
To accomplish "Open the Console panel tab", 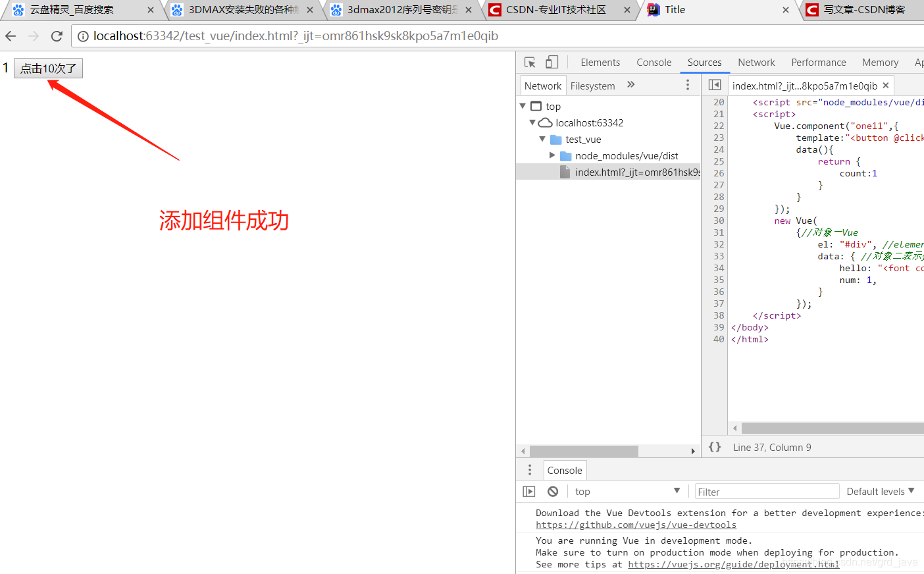I will [x=654, y=63].
